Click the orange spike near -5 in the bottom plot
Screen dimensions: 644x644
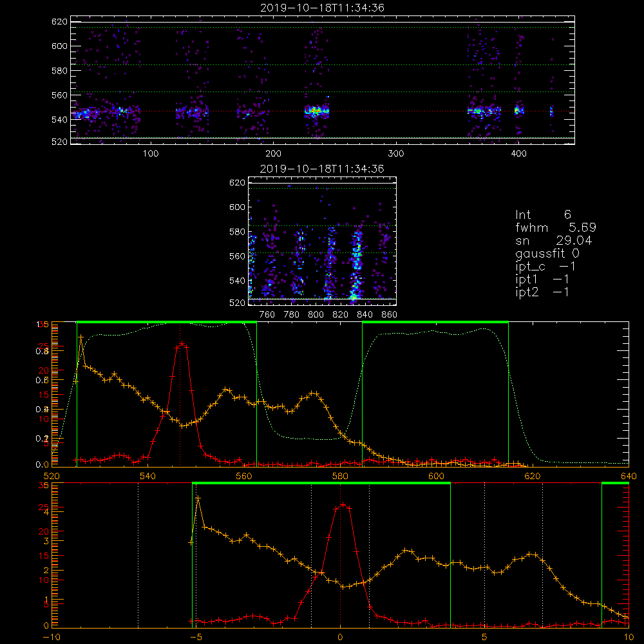point(198,498)
